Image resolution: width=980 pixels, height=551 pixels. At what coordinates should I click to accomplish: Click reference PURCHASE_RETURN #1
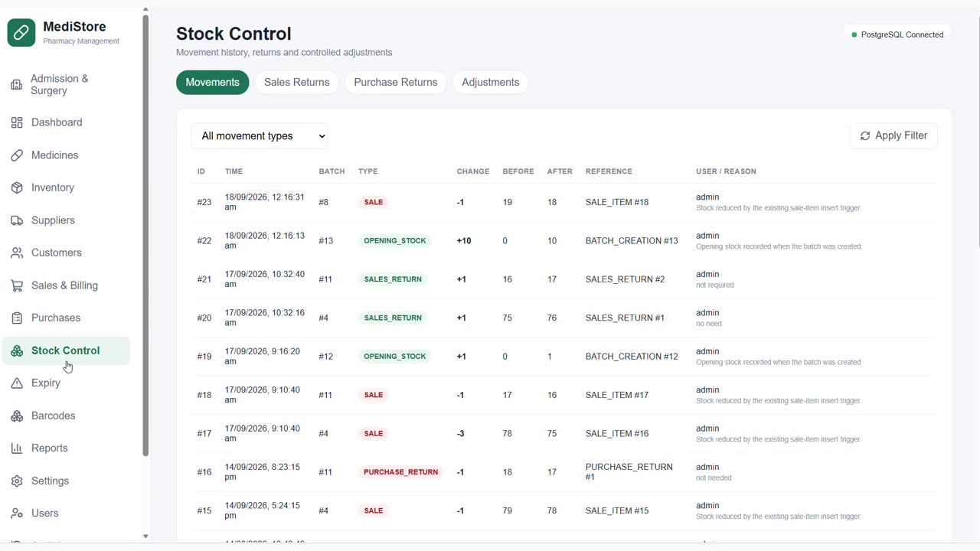click(x=629, y=471)
